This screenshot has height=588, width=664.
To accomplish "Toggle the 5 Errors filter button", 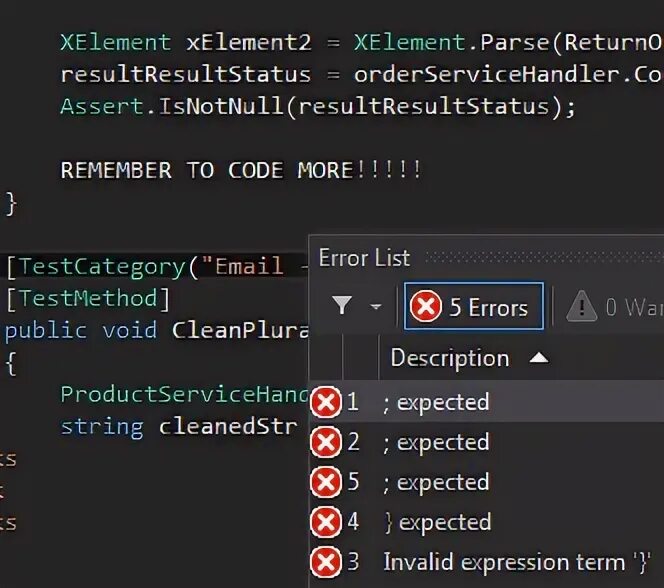I will pos(473,306).
